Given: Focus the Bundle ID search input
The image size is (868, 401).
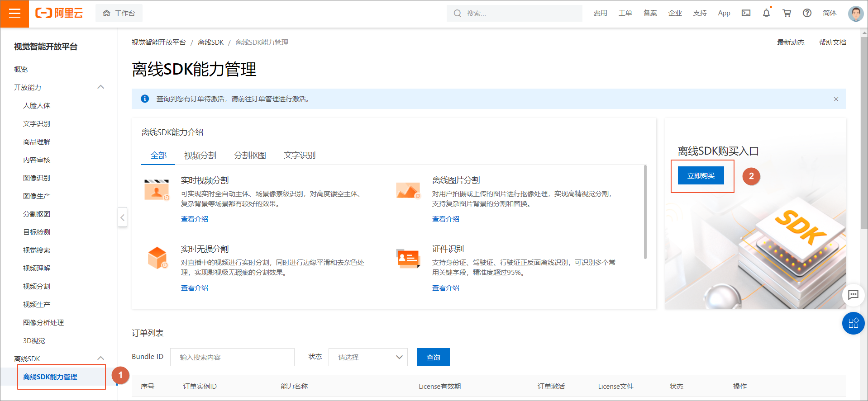Looking at the screenshot, I should tap(232, 357).
